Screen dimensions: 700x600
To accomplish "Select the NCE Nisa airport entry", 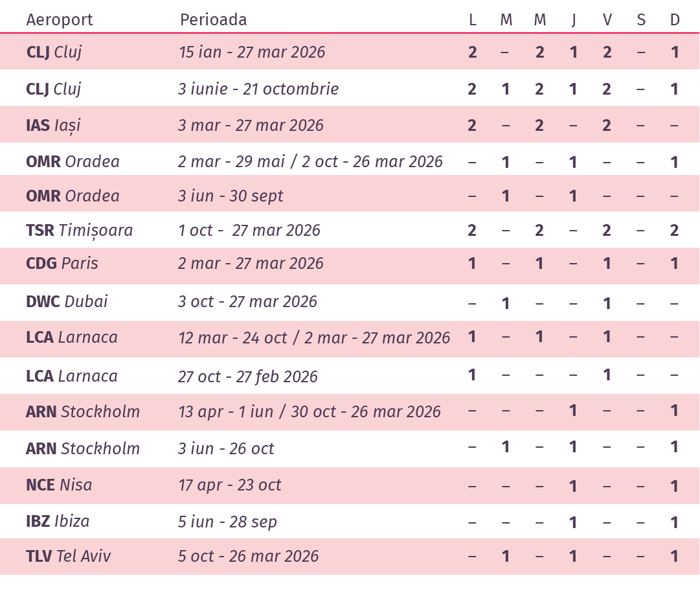I will (x=59, y=485).
